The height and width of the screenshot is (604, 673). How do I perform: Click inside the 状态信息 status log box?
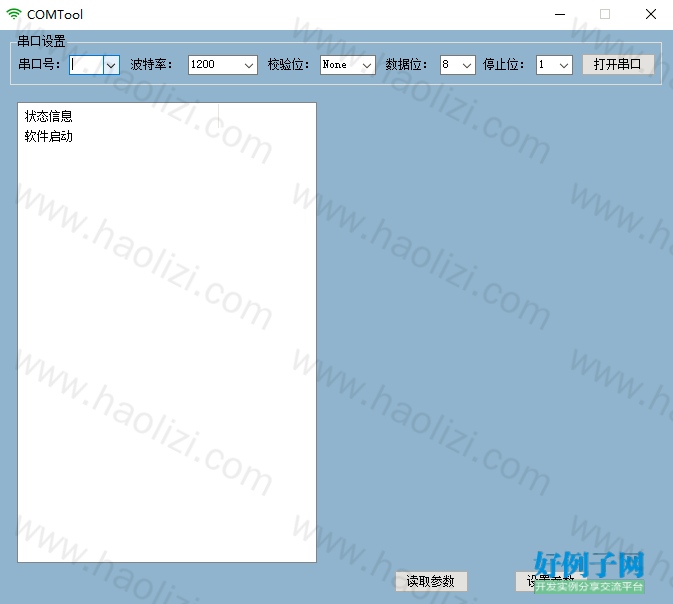167,332
